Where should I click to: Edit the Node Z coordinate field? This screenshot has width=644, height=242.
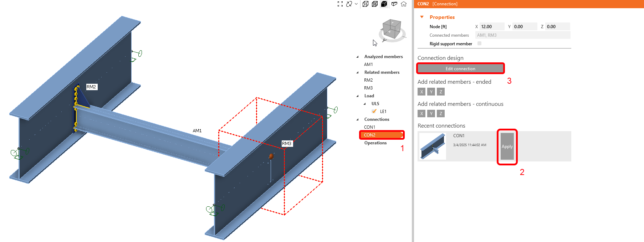(x=557, y=26)
